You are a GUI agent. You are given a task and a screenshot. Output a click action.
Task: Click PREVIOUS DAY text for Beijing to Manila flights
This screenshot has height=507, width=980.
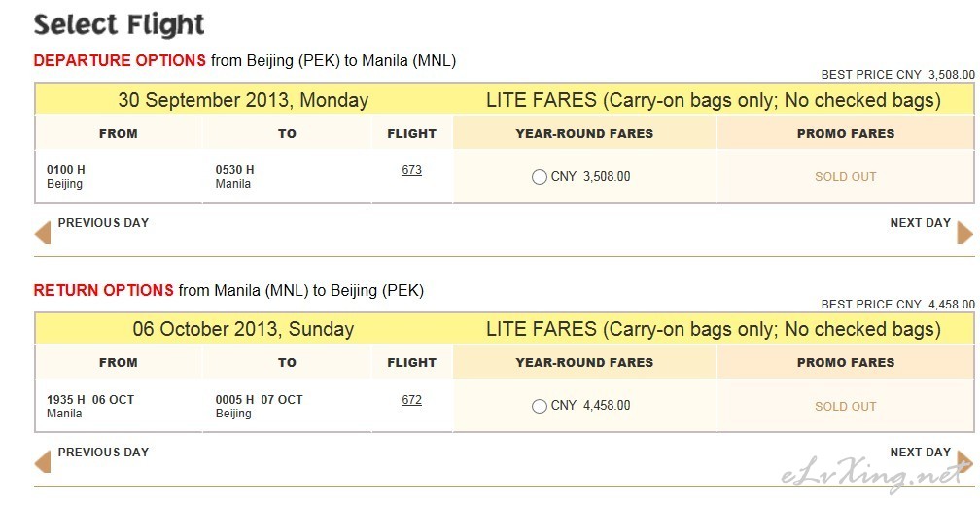[x=103, y=222]
